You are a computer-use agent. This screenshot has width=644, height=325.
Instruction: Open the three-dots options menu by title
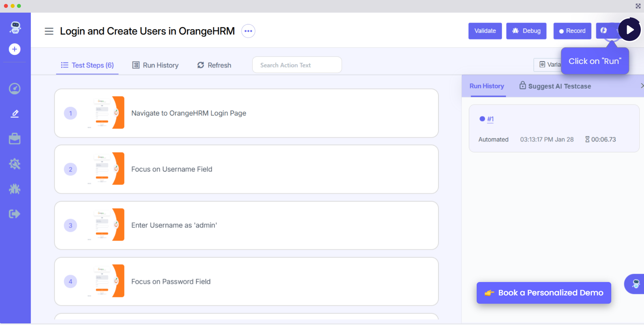point(248,31)
